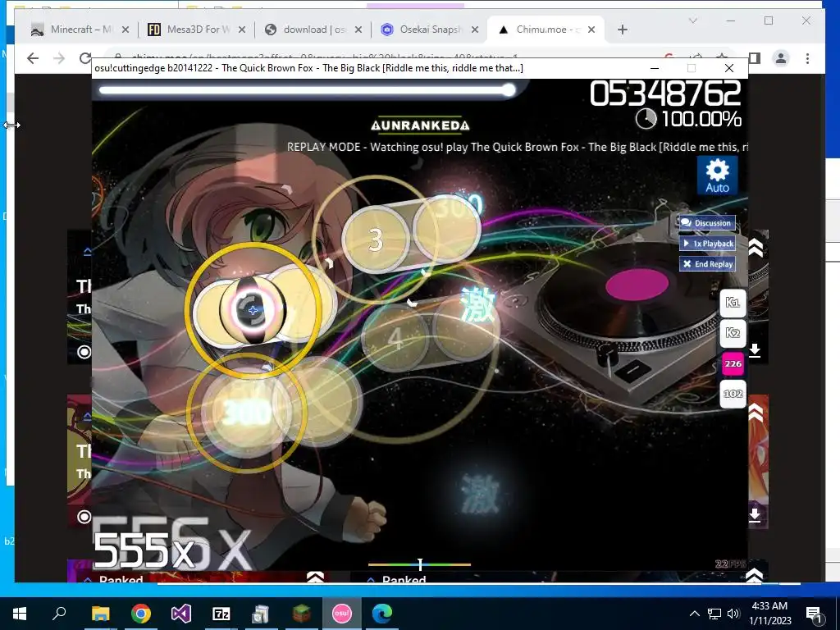The height and width of the screenshot is (630, 840).
Task: Switch to osu! on the taskbar
Action: click(342, 614)
